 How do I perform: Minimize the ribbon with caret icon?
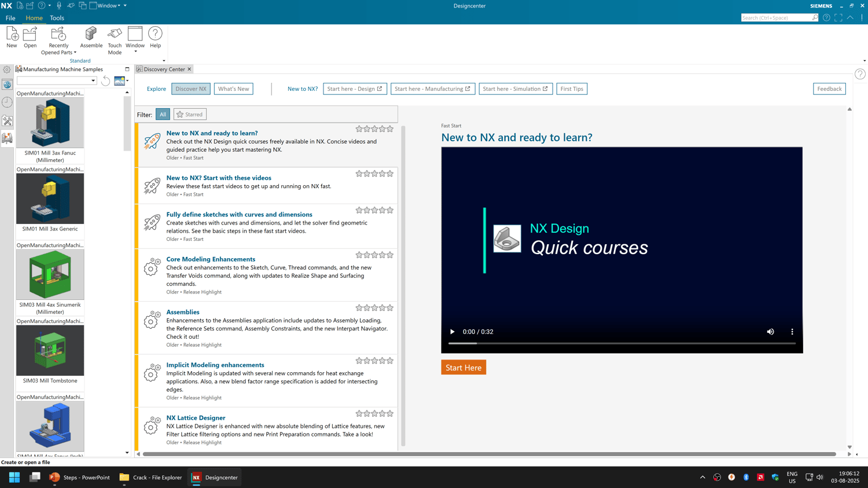850,18
